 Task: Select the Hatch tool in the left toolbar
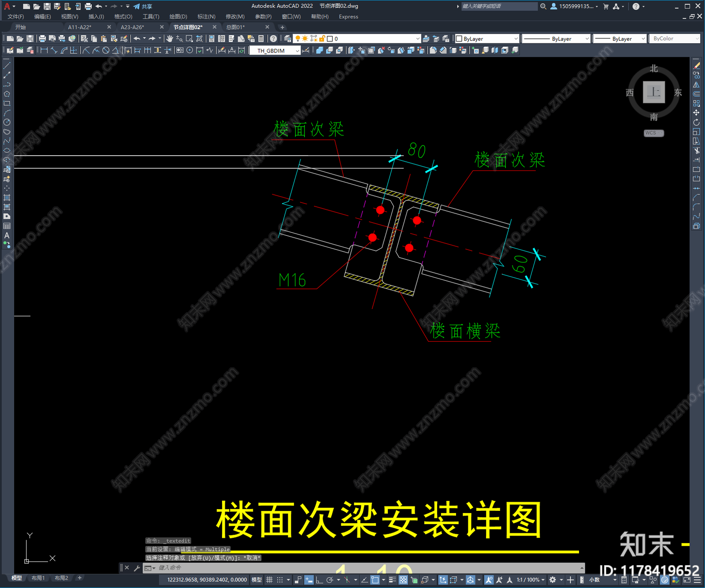click(7, 197)
